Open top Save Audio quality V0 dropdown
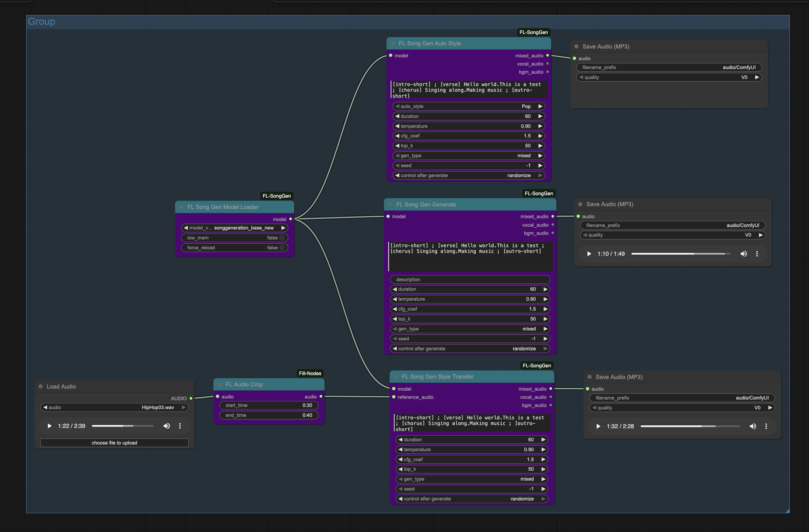 click(669, 77)
